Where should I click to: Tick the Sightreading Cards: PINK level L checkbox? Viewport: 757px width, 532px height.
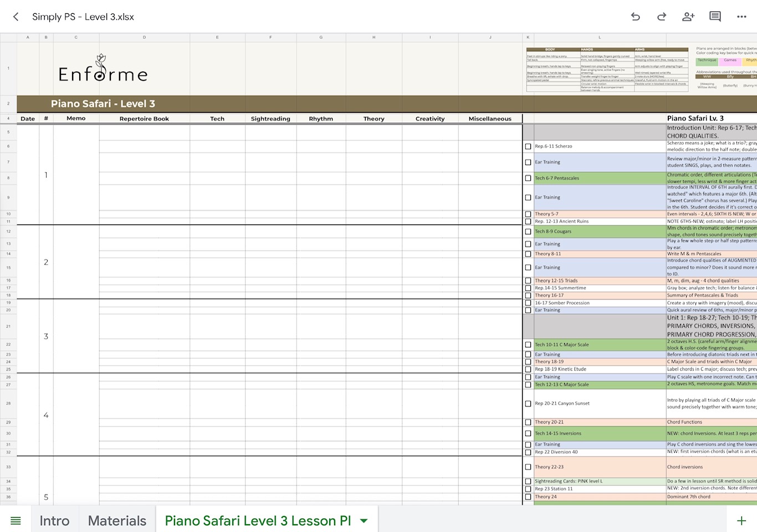pyautogui.click(x=528, y=482)
